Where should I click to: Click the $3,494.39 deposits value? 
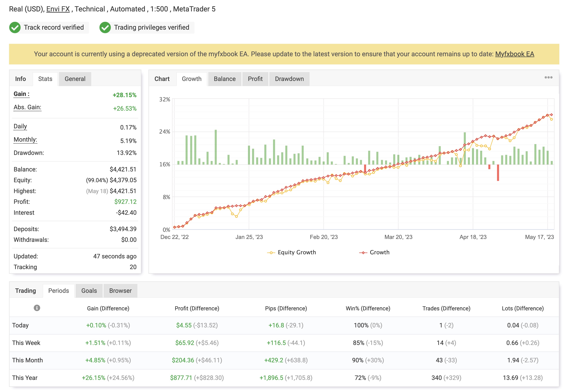123,229
